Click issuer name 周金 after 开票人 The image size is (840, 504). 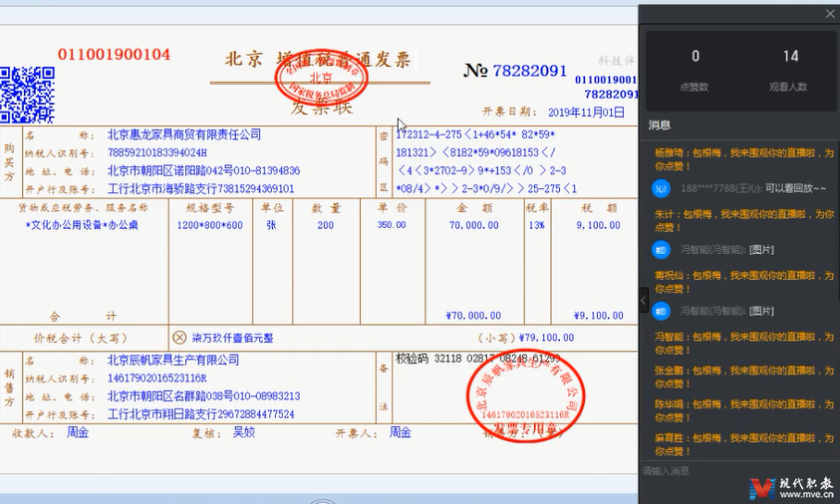[400, 432]
